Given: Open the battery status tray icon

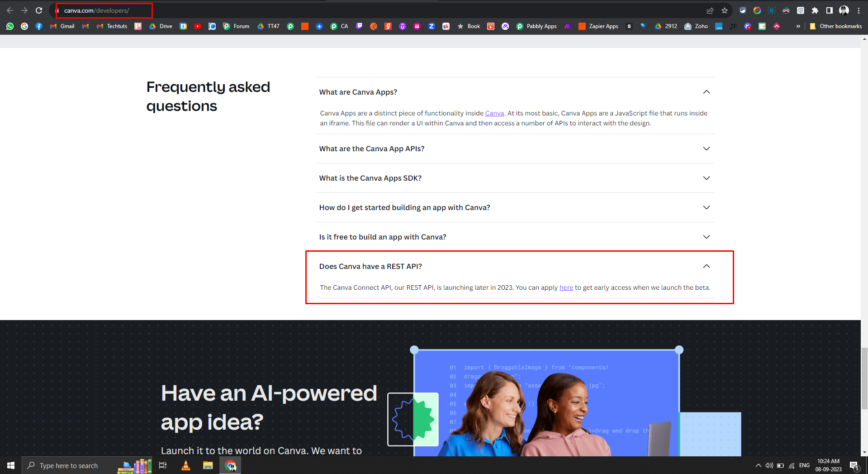Looking at the screenshot, I should pos(780,465).
